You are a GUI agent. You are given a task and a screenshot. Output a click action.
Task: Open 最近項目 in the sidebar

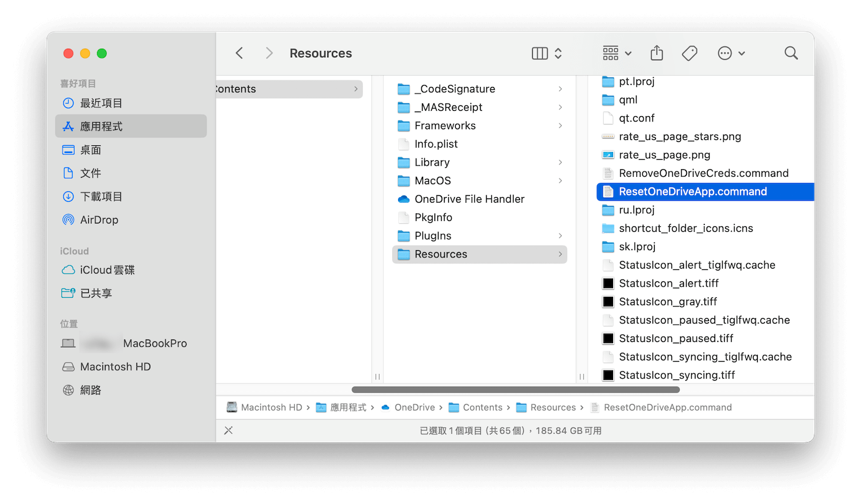pos(131,103)
